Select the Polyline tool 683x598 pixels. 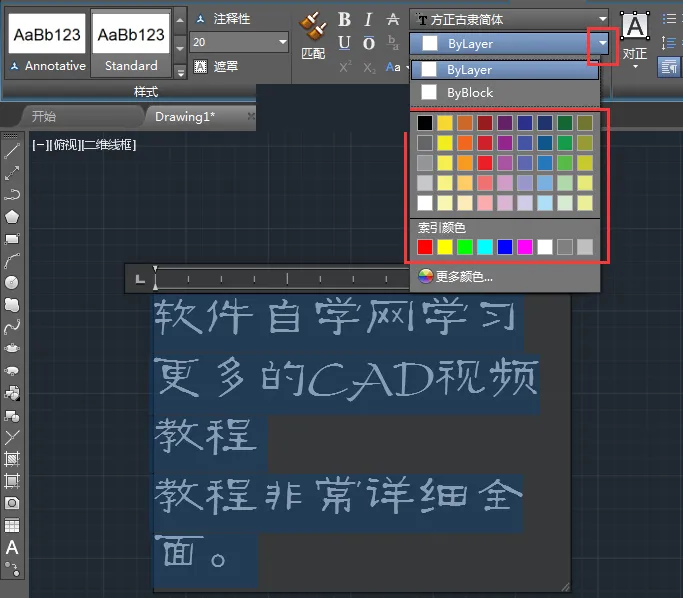coord(12,195)
